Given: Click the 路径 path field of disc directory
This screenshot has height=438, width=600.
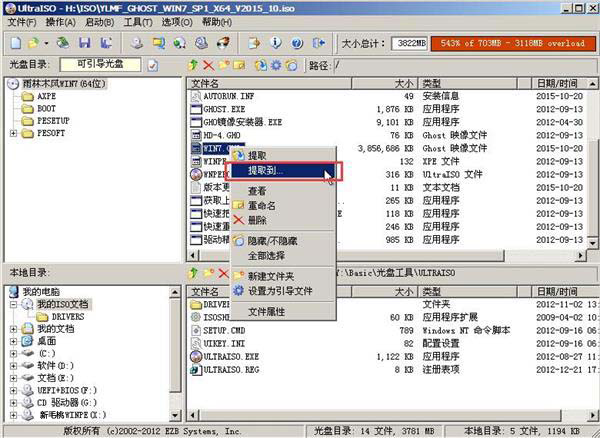Looking at the screenshot, I should 465,65.
